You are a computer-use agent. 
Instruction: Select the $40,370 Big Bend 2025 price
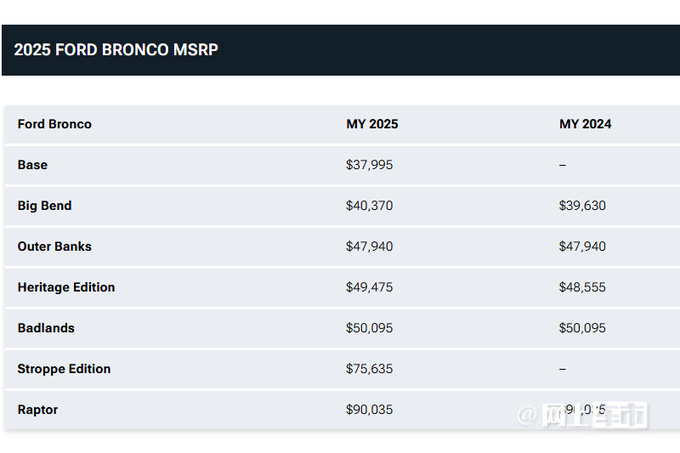pyautogui.click(x=369, y=205)
